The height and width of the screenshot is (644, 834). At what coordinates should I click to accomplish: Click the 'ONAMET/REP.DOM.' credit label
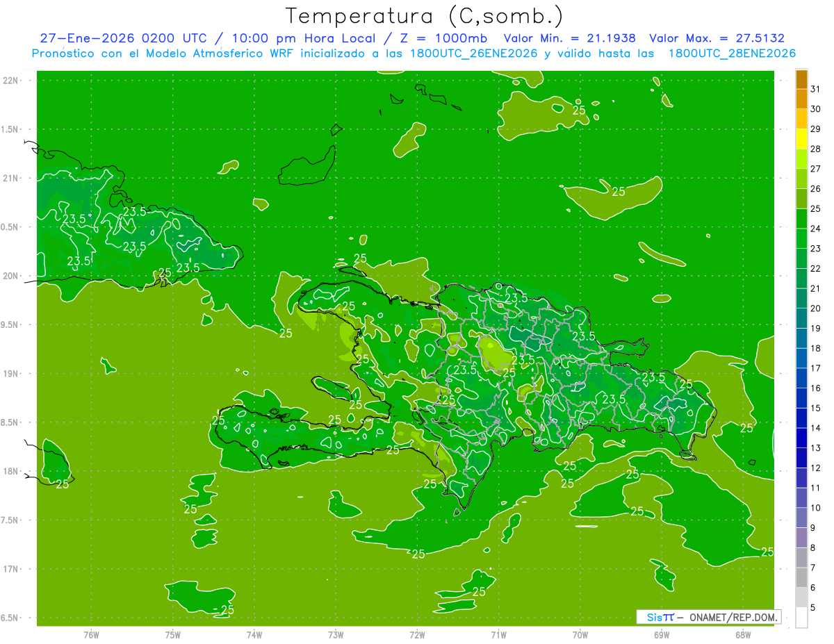click(732, 617)
